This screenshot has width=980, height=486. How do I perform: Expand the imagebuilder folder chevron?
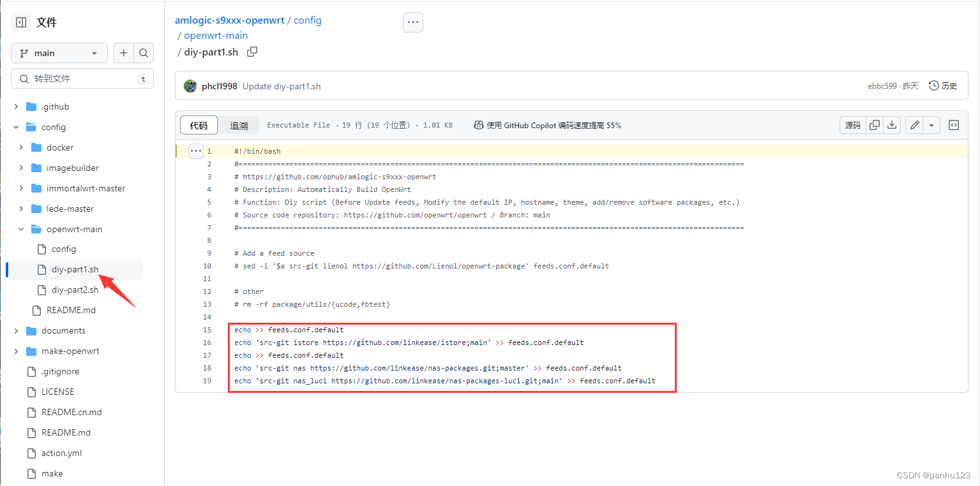tap(21, 168)
